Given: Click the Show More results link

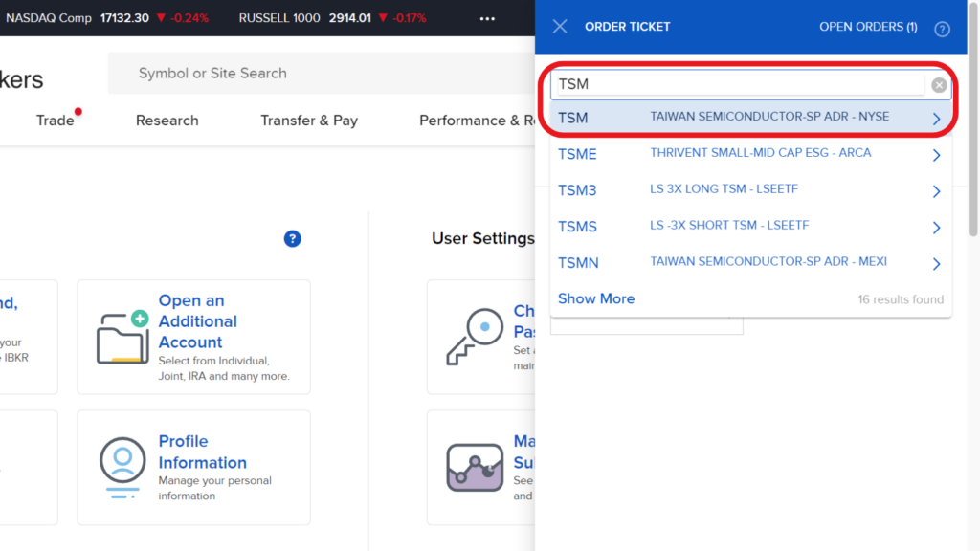Looking at the screenshot, I should [x=596, y=298].
